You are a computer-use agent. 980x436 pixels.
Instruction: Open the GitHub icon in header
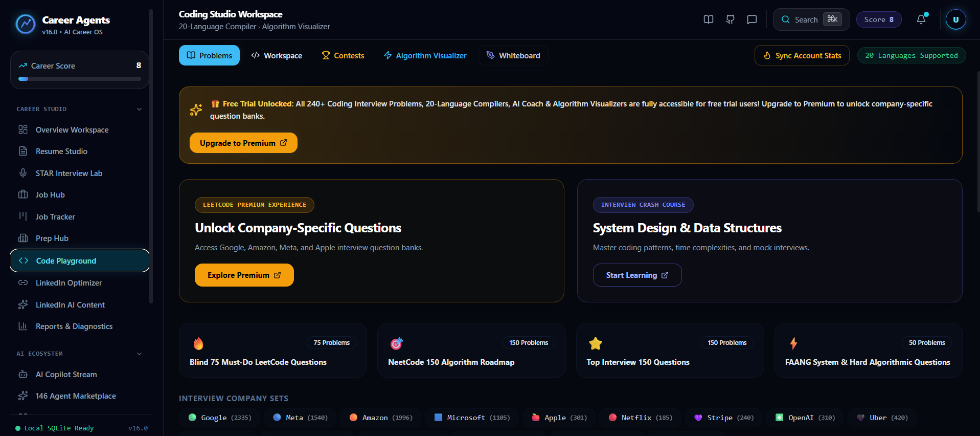pyautogui.click(x=730, y=19)
